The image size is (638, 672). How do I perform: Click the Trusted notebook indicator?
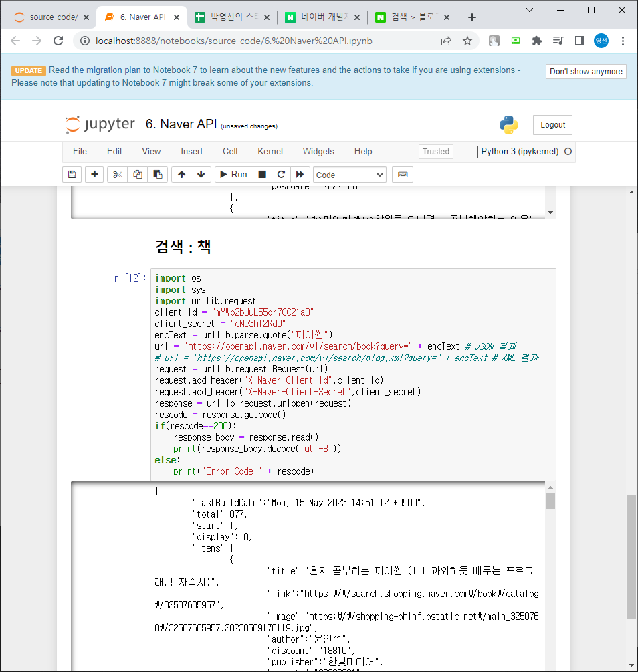click(436, 152)
